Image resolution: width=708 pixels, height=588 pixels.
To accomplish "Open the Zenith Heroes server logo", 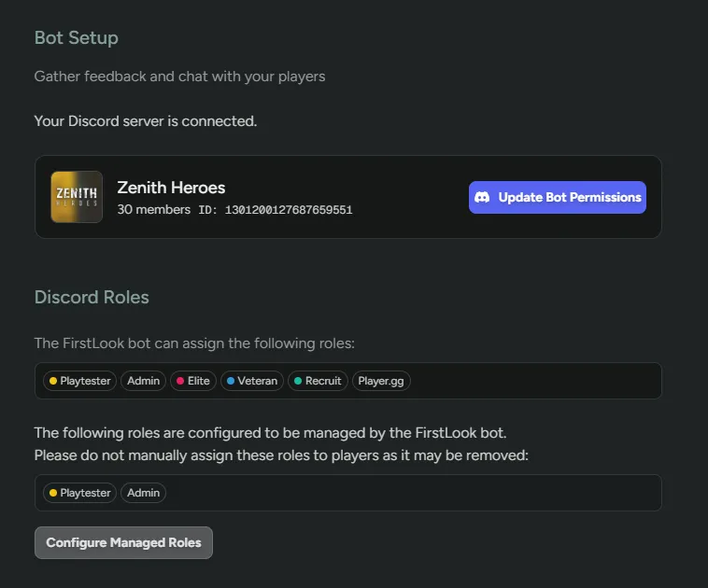I will click(x=77, y=197).
